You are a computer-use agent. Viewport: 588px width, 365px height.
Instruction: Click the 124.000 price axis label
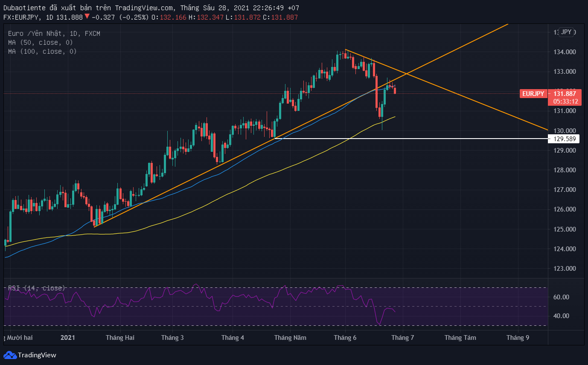coord(565,249)
